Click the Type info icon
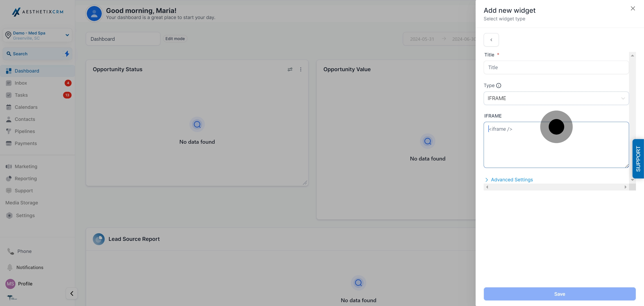This screenshot has height=306, width=644. (x=498, y=86)
